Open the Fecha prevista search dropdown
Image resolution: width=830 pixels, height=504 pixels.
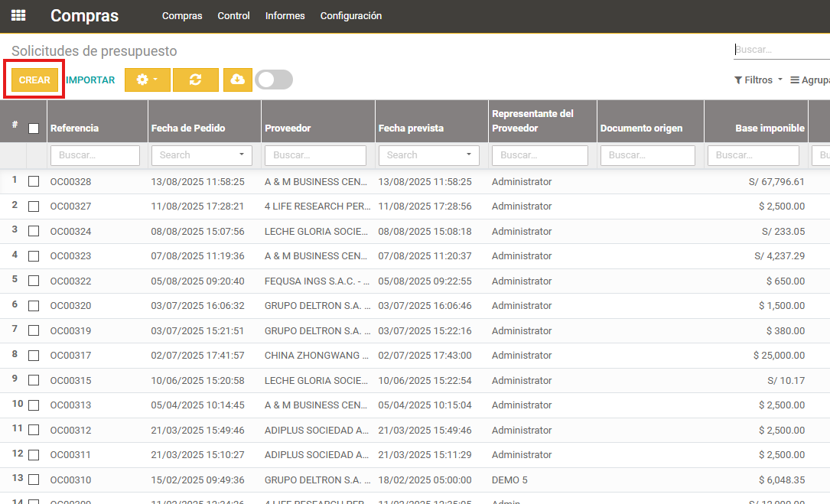click(x=469, y=155)
